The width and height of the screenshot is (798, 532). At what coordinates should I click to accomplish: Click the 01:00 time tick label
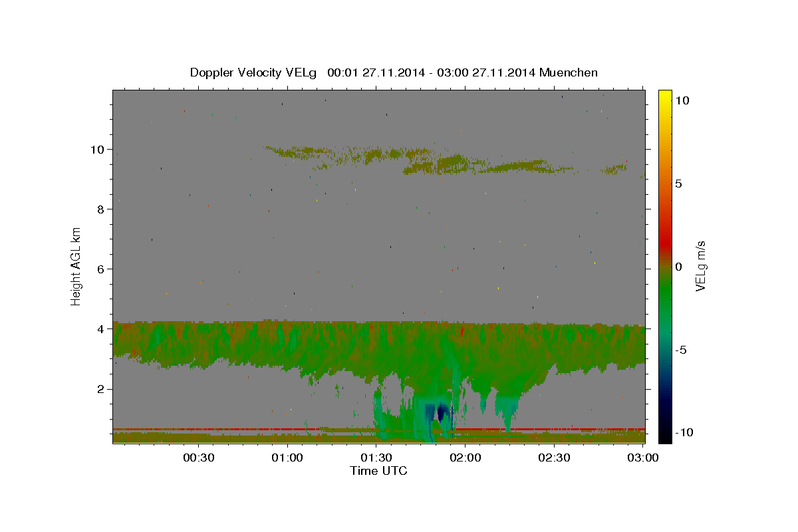288,458
